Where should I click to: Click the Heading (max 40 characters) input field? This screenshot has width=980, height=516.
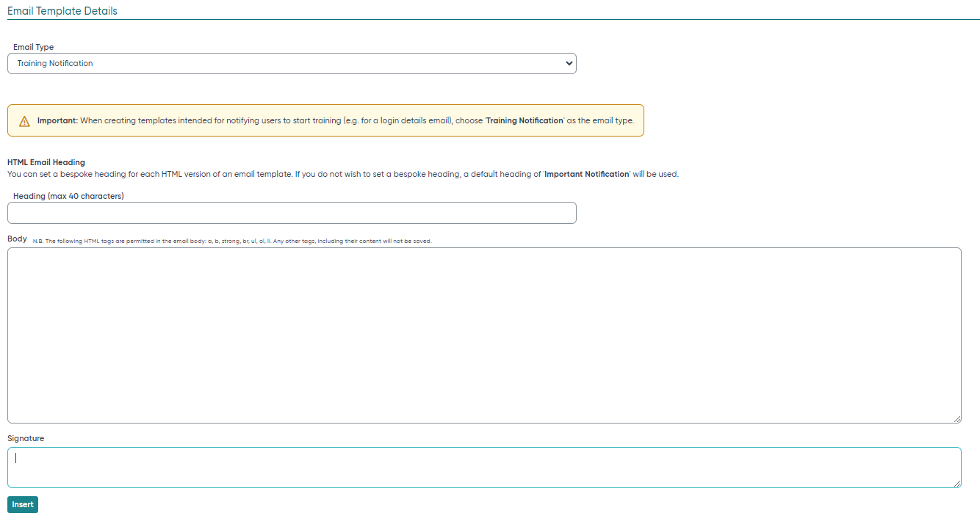click(292, 213)
